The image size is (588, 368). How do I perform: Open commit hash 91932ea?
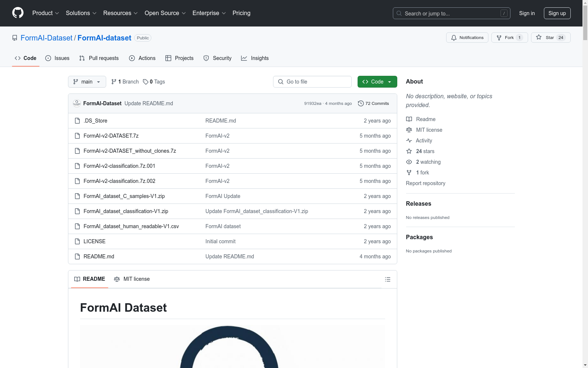pyautogui.click(x=313, y=103)
